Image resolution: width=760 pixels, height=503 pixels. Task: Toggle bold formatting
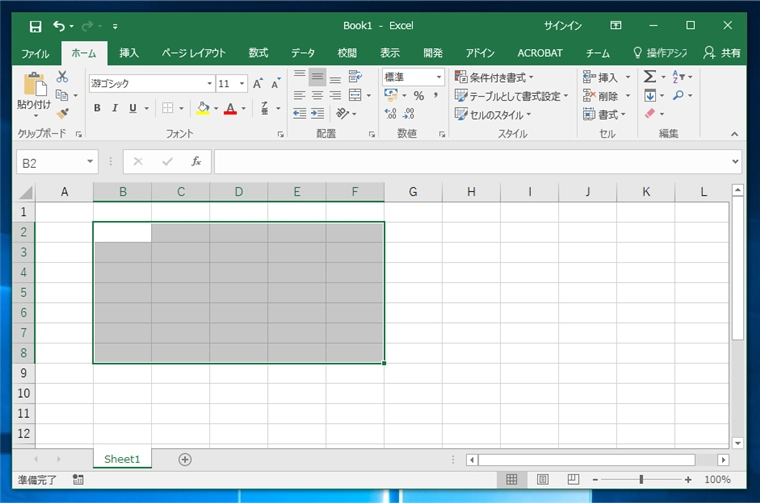point(97,108)
